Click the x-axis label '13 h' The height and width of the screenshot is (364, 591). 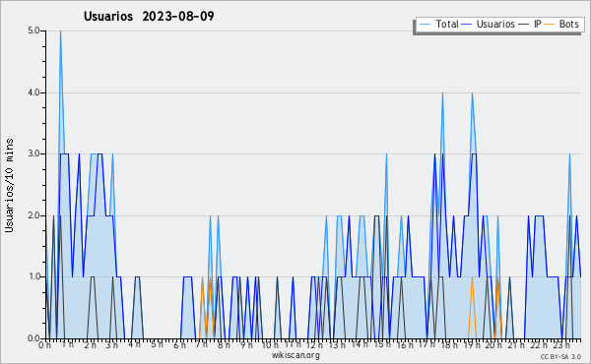pos(337,345)
